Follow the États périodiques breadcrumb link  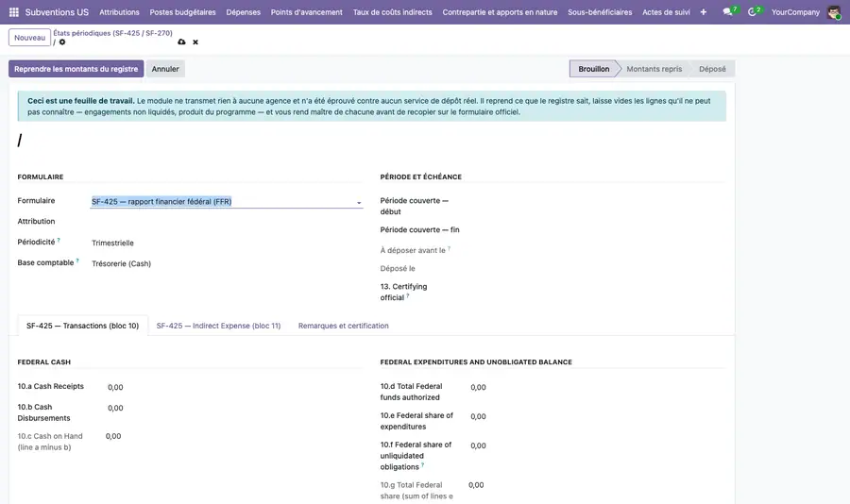coord(112,33)
